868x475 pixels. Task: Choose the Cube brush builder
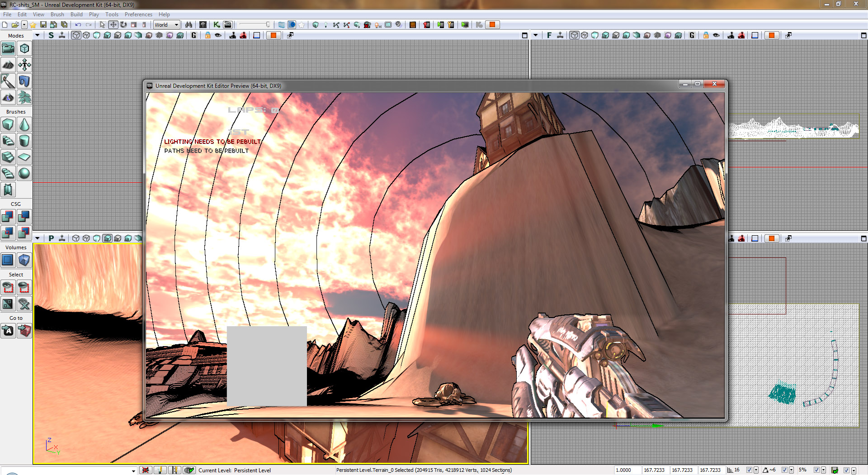(x=8, y=124)
